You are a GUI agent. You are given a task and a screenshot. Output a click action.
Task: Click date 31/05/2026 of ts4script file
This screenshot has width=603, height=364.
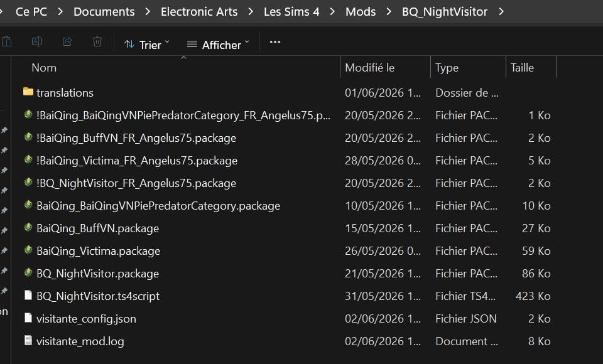click(383, 296)
